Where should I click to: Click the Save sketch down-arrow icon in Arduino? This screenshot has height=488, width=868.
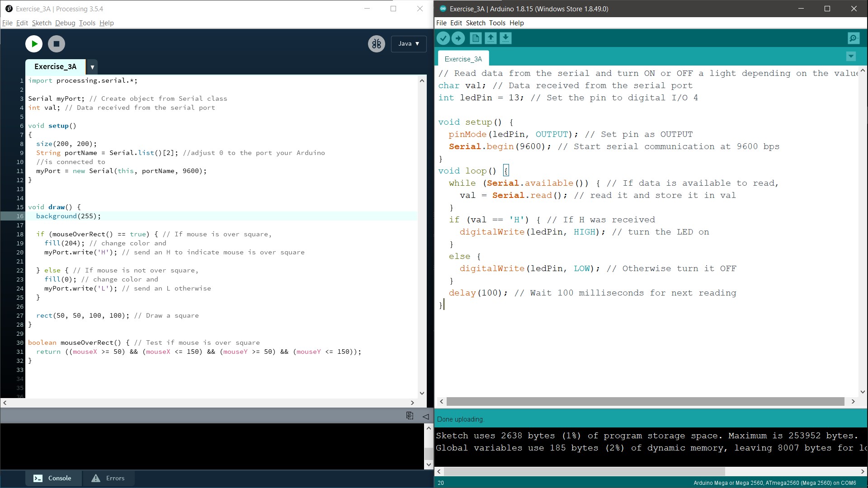(505, 38)
